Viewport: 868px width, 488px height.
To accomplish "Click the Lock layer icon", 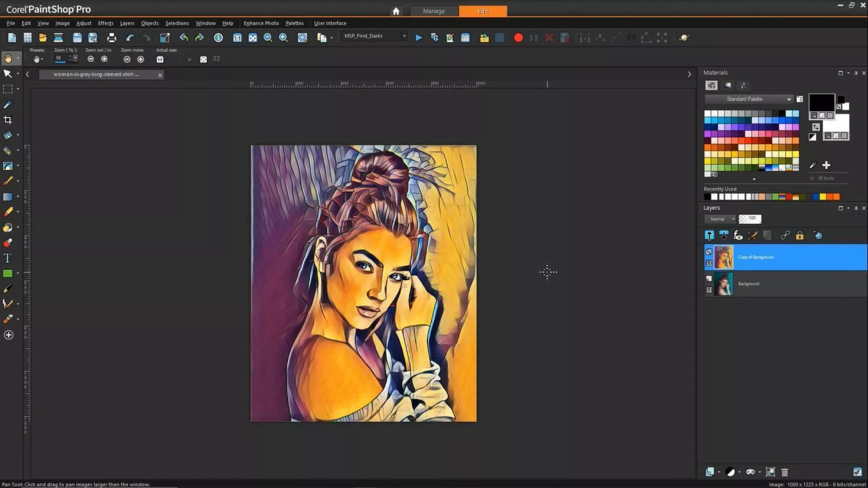I will pos(800,235).
